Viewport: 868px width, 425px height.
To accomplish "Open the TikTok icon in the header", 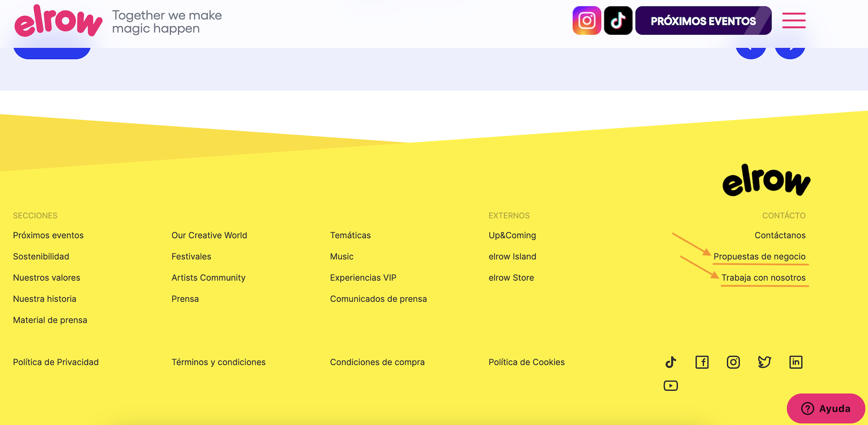I will tap(618, 21).
